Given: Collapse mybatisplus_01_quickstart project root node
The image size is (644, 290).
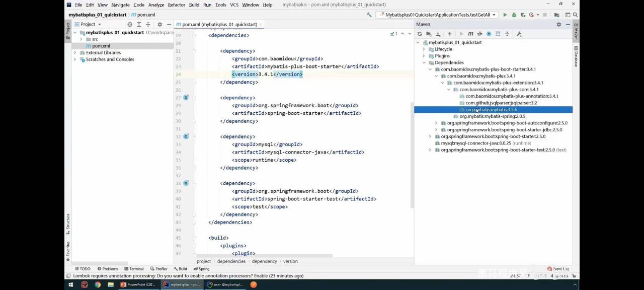Looking at the screenshot, I should pos(75,33).
